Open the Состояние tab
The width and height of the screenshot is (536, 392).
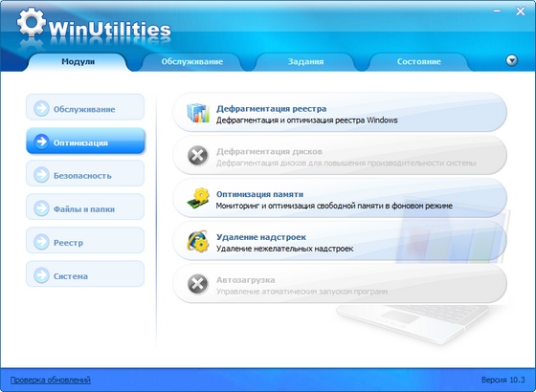419,62
